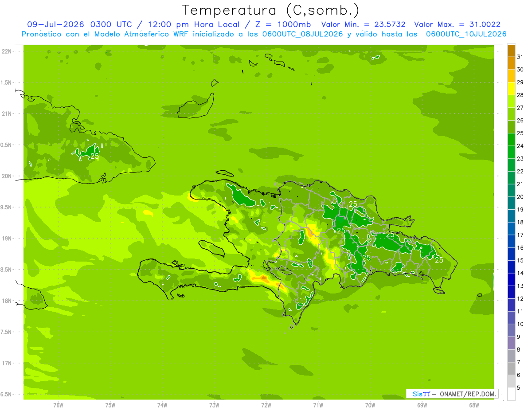This screenshot has width=532, height=411.
Task: Click the '73W' longitude label
Action: click(x=214, y=405)
